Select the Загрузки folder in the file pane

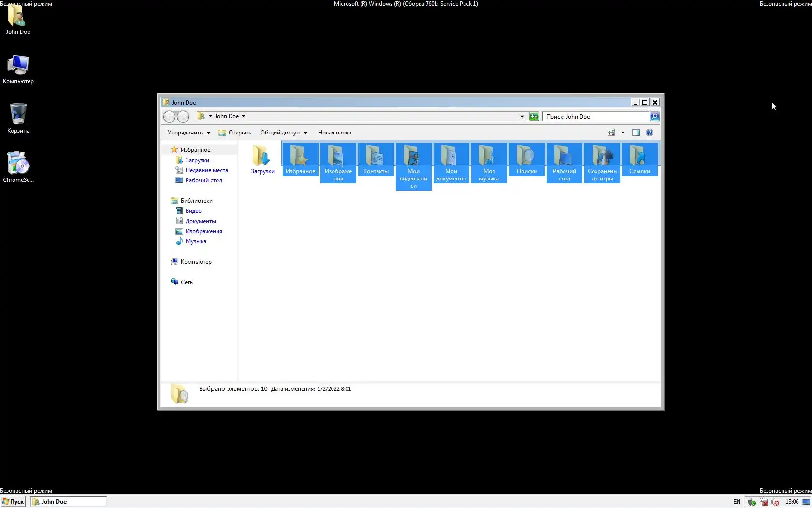pyautogui.click(x=262, y=160)
